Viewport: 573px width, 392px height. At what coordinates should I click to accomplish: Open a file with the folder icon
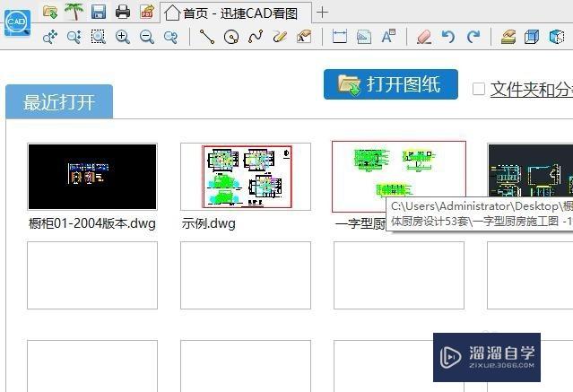coord(50,12)
